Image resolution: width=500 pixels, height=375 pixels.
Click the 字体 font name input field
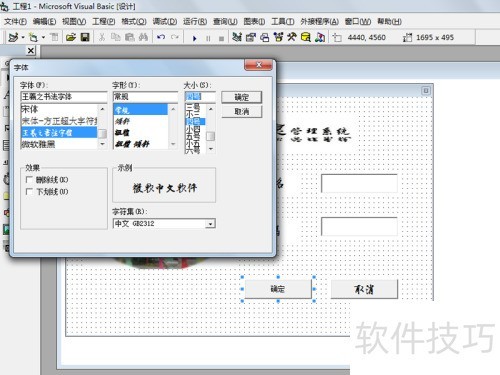click(x=64, y=97)
